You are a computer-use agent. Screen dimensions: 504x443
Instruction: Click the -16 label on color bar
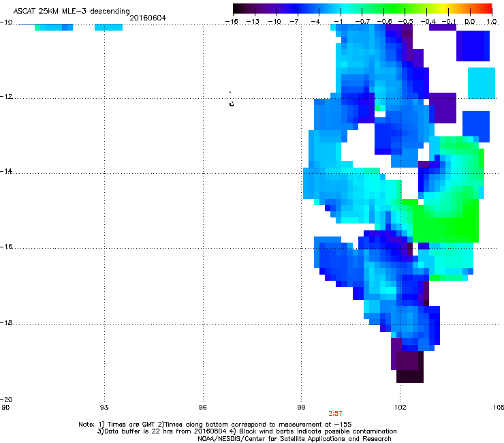coord(232,22)
